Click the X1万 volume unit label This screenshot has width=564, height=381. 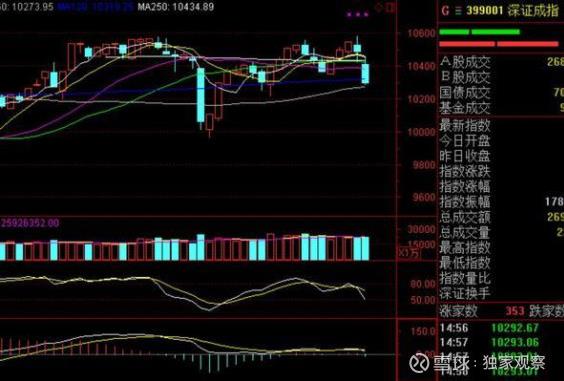[x=409, y=253]
